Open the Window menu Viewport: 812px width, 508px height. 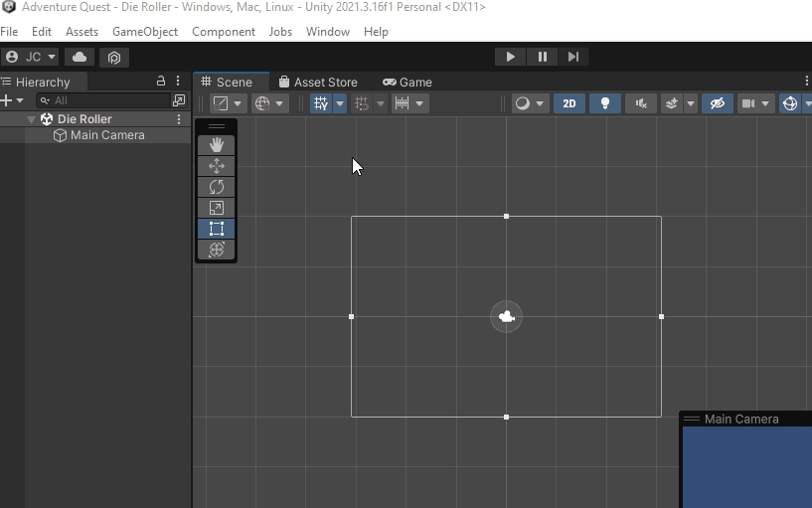coord(328,32)
